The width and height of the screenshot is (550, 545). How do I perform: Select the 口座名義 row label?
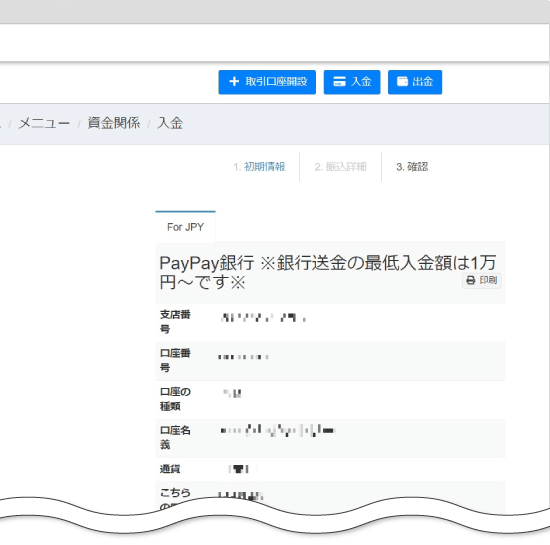pyautogui.click(x=175, y=437)
